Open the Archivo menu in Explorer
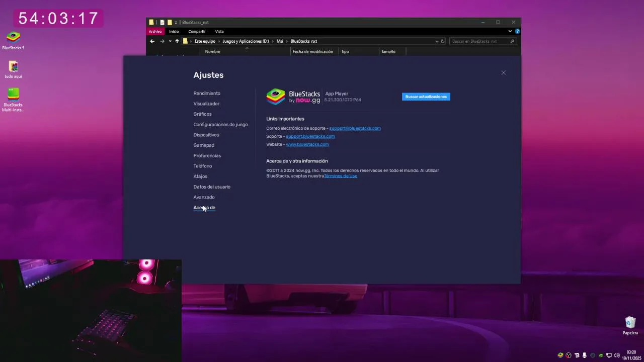The height and width of the screenshot is (362, 644). (155, 31)
